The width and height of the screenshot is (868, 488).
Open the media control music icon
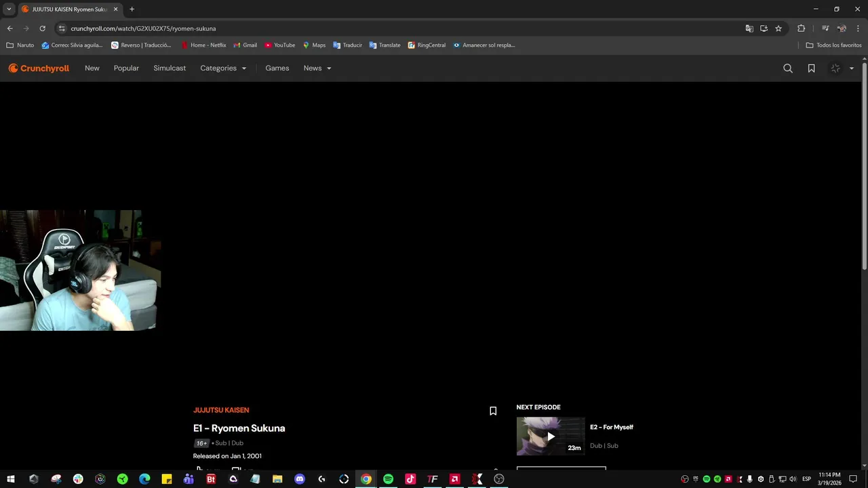[825, 28]
